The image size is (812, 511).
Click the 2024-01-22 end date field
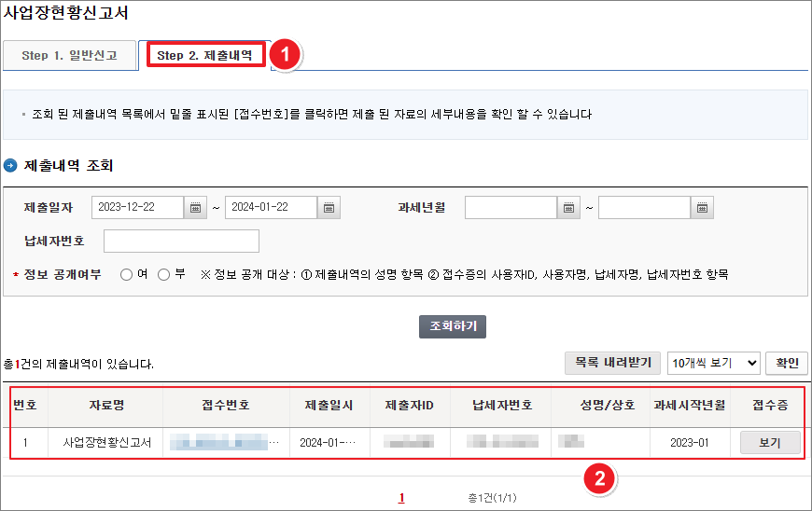point(271,208)
